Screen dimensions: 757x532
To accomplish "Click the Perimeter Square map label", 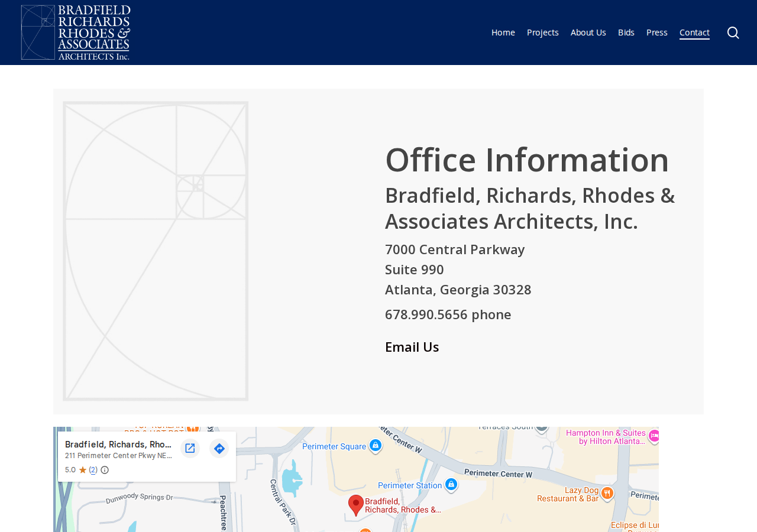I will pos(334,446).
